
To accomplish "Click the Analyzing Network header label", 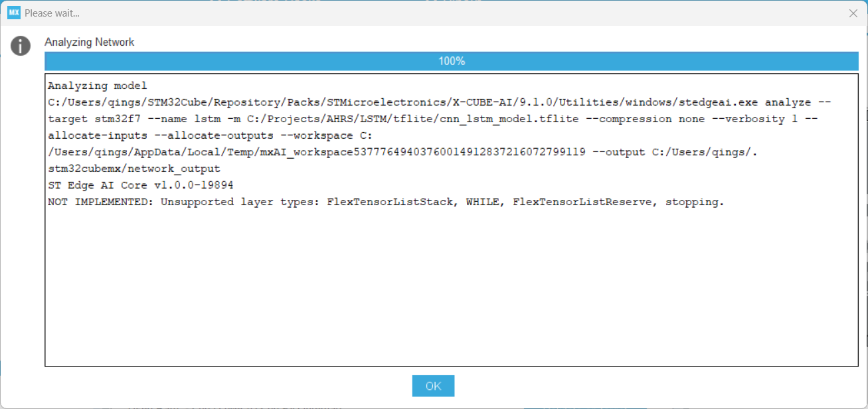I will tap(89, 41).
